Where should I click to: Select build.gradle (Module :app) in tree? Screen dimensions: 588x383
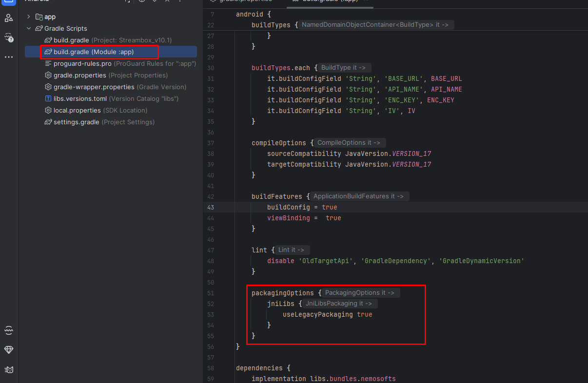point(111,52)
